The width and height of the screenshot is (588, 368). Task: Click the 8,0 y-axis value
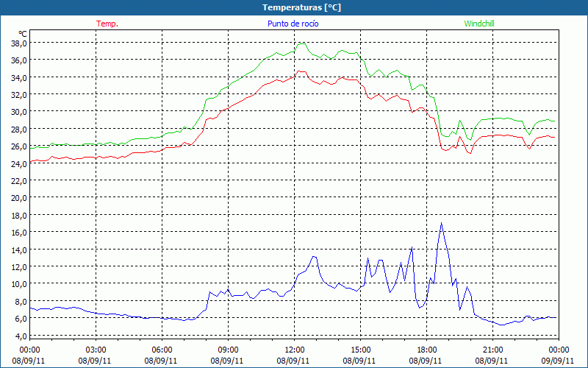[x=21, y=301]
